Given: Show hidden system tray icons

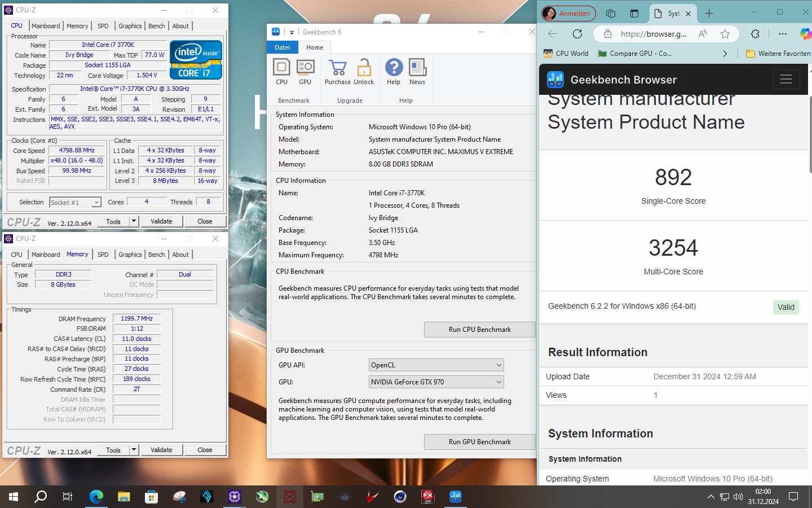Looking at the screenshot, I should point(710,497).
